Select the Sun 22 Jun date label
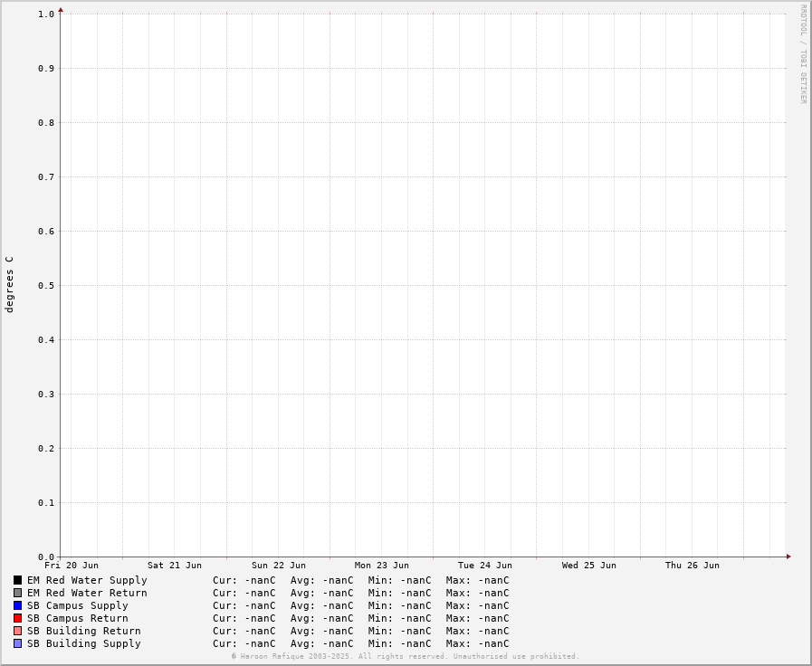 coord(279,566)
